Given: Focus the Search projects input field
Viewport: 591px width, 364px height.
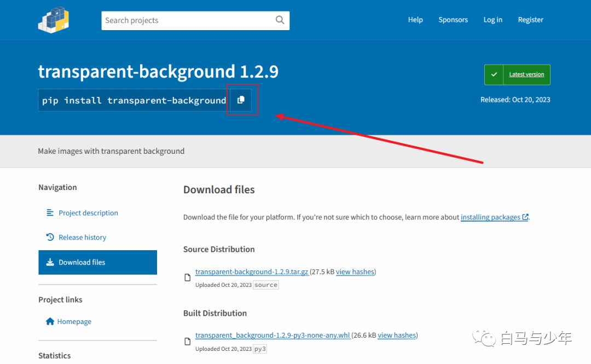Looking at the screenshot, I should [195, 20].
